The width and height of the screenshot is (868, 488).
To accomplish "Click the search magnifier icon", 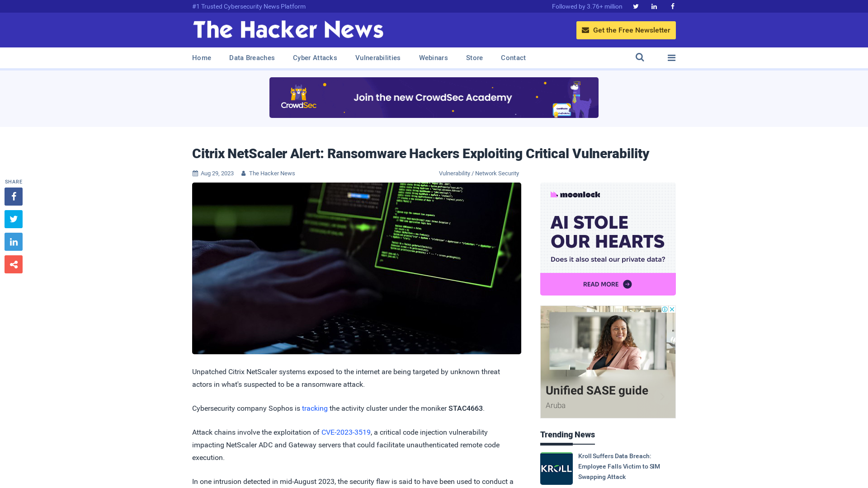I will pyautogui.click(x=640, y=57).
